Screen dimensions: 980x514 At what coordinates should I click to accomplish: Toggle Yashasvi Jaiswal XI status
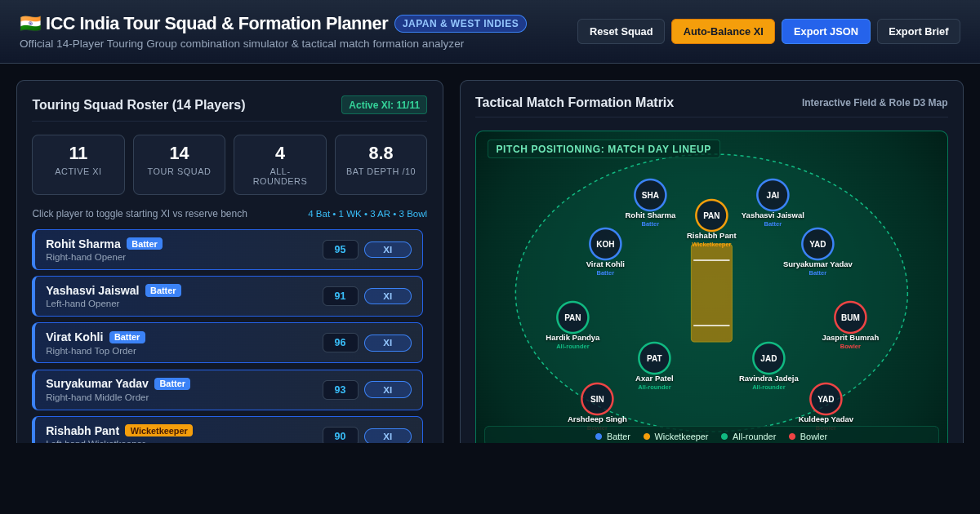(x=387, y=296)
